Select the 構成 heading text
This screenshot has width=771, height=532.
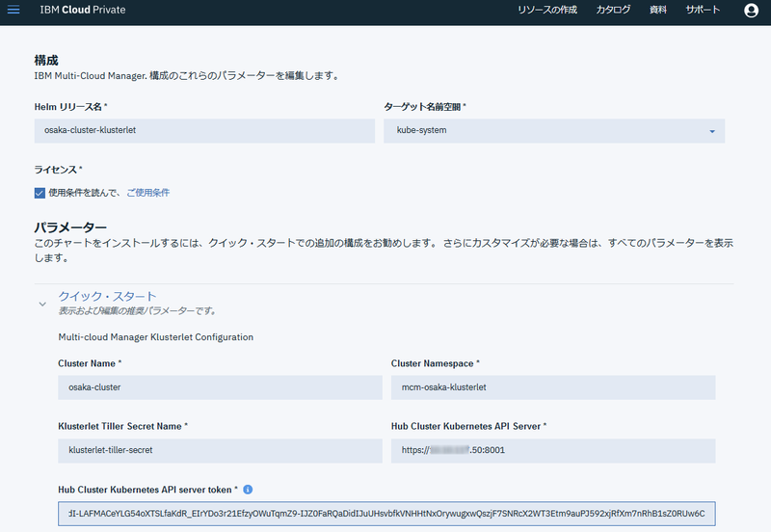[46, 61]
